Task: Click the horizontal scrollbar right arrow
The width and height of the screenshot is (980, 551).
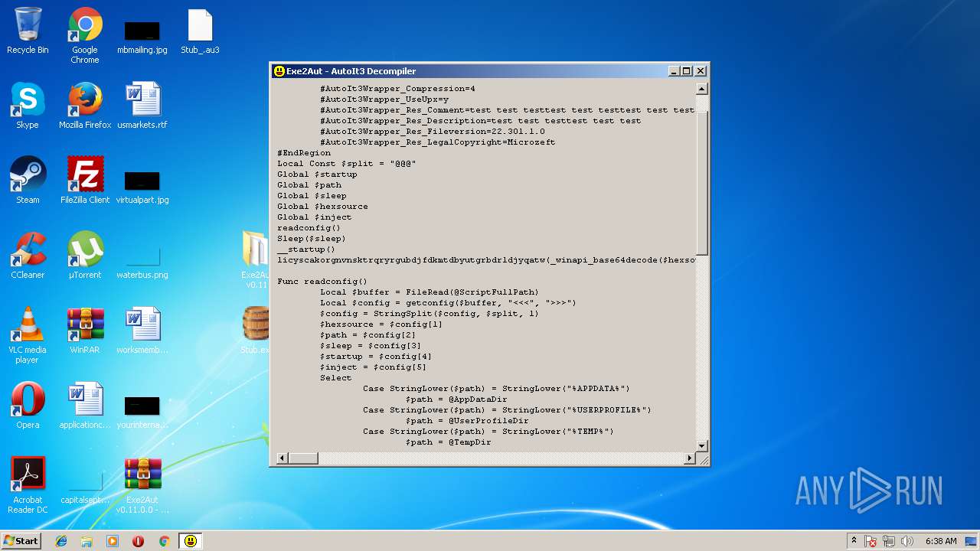Action: [x=690, y=458]
